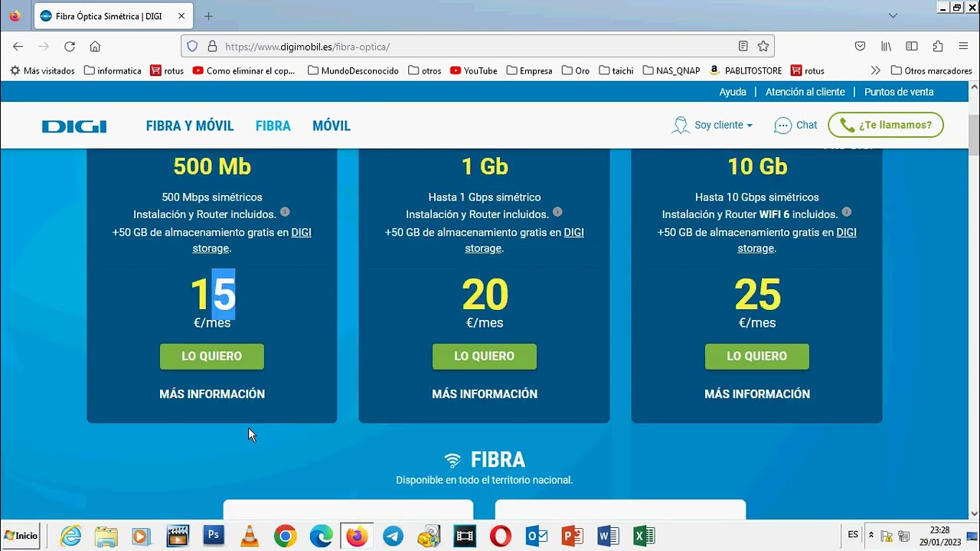Show site security padlock information
The height and width of the screenshot is (551, 980).
pyautogui.click(x=212, y=47)
